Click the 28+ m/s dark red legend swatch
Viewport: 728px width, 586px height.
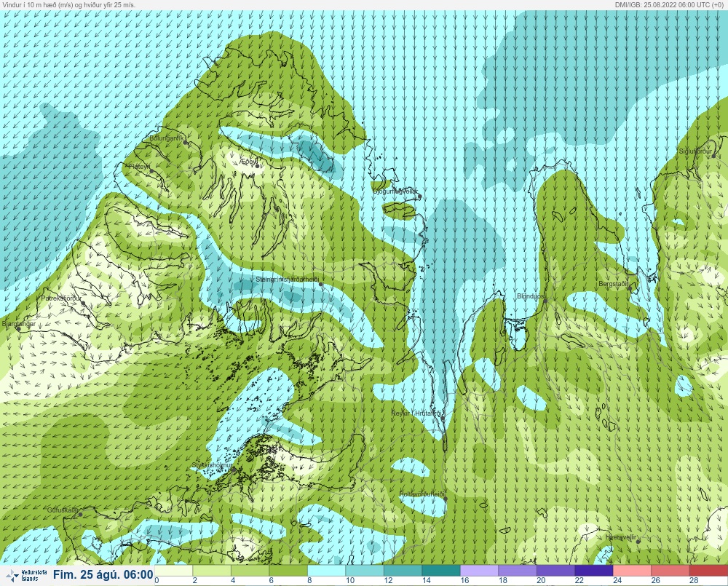click(x=708, y=570)
